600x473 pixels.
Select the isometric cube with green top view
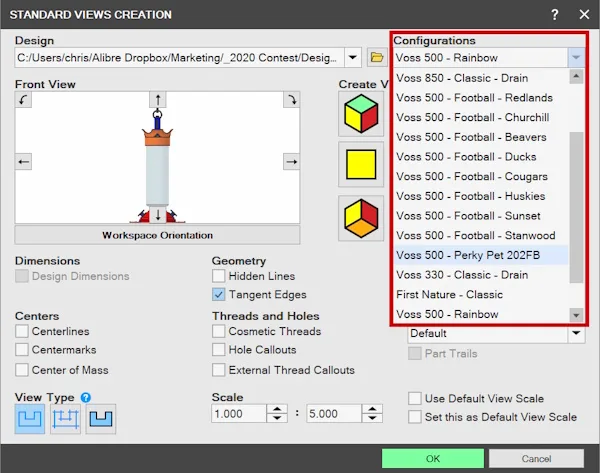361,114
